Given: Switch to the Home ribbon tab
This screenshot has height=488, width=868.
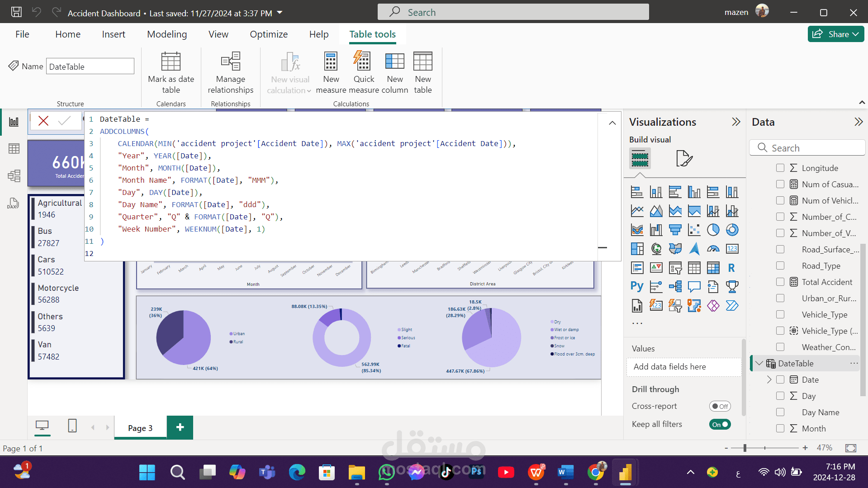Looking at the screenshot, I should click(x=68, y=34).
